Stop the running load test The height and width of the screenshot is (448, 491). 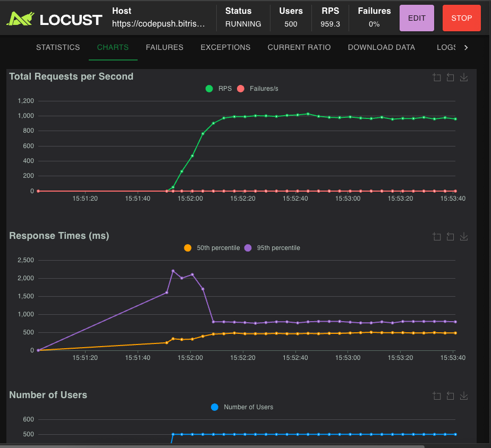coord(462,18)
